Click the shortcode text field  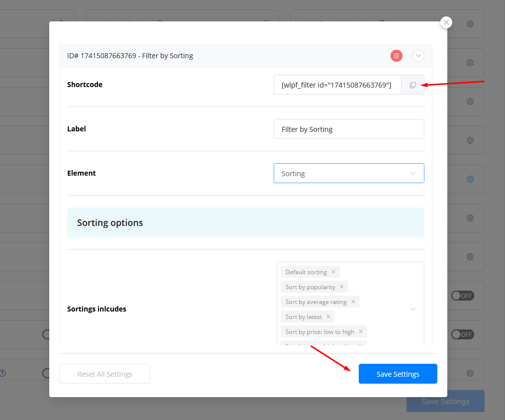[337, 85]
